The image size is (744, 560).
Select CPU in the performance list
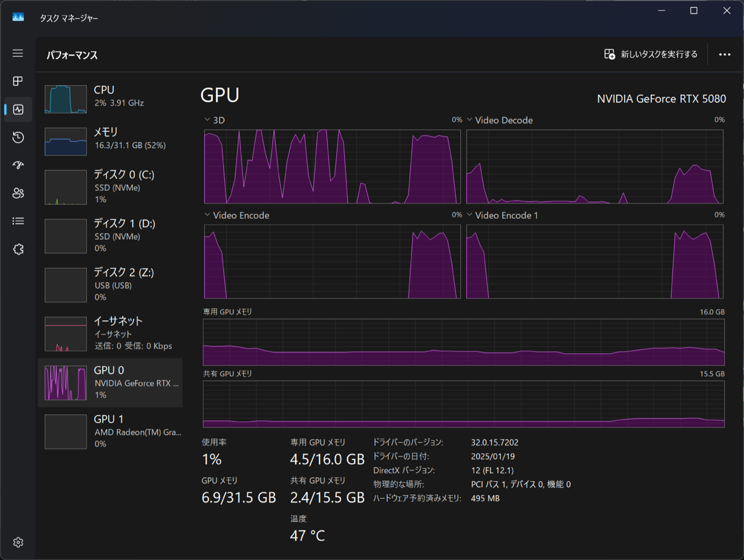click(x=110, y=97)
